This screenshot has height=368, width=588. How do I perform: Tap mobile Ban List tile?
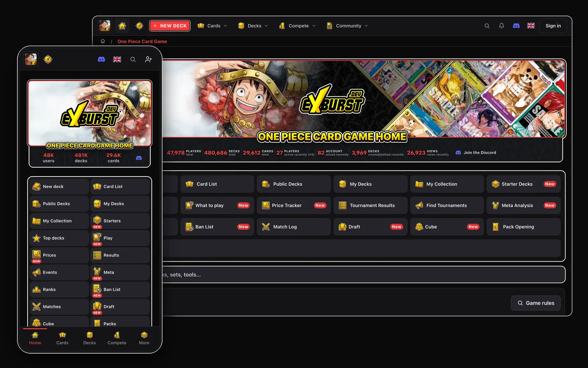click(x=120, y=290)
